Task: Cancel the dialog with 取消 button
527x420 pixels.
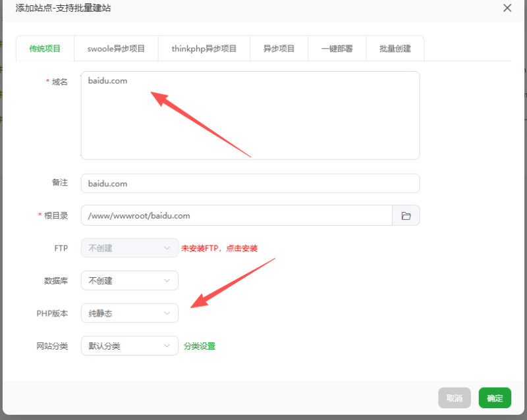Action: pyautogui.click(x=455, y=398)
